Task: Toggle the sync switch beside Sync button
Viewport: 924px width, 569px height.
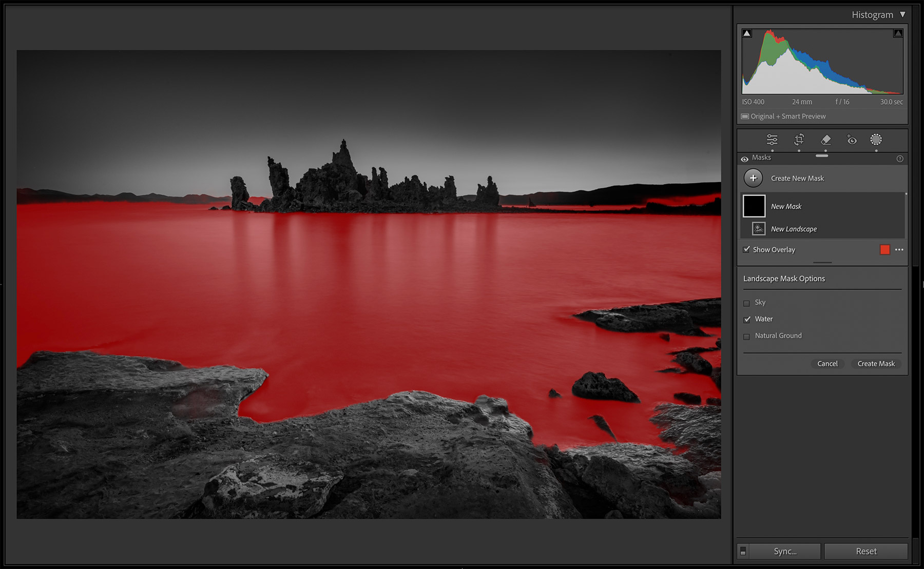Action: coord(743,551)
